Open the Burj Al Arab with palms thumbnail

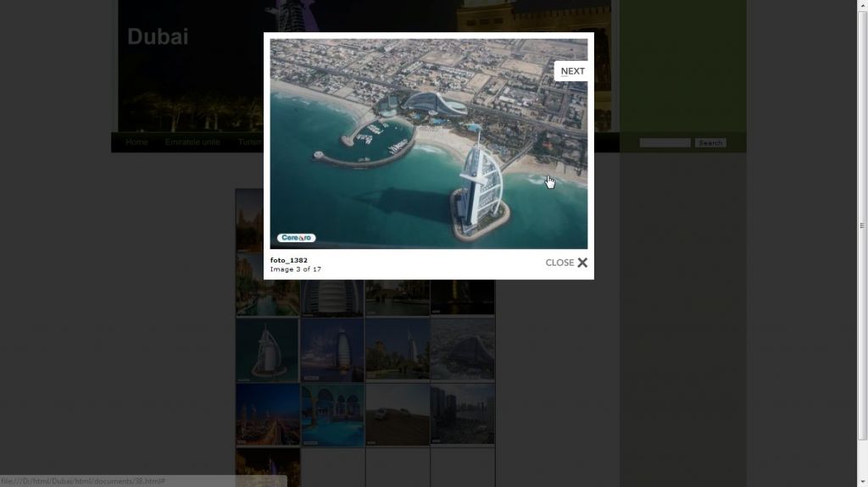(x=398, y=350)
